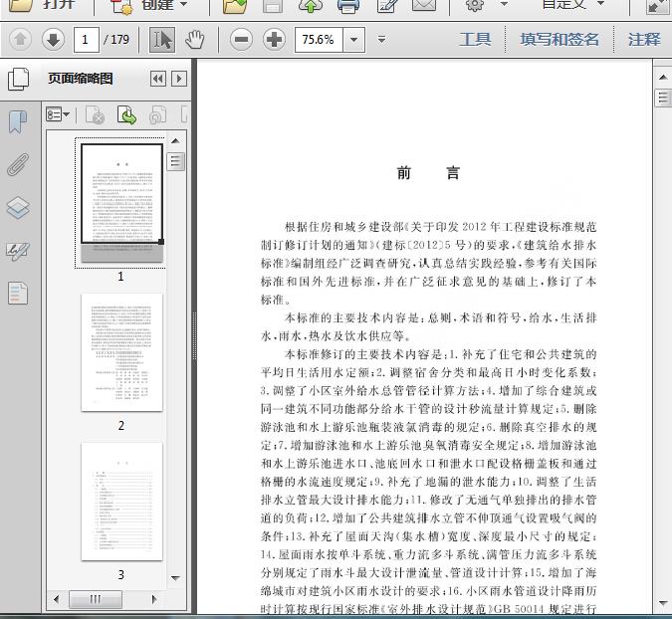
Task: Click the 前 言 heading in document
Action: click(428, 173)
